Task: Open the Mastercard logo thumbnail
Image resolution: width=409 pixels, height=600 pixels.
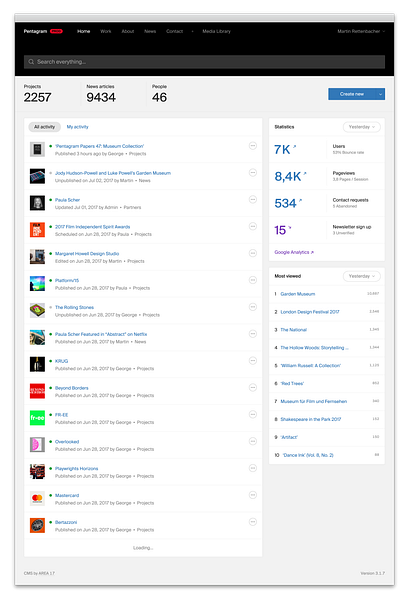Action: tap(37, 499)
